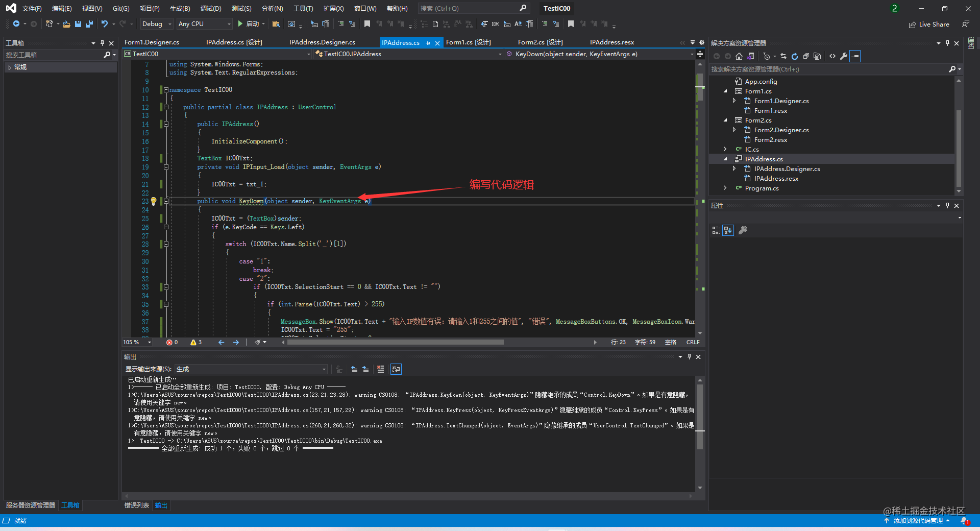This screenshot has width=980, height=531.
Task: Click the search box labeled 搜索 (Ctrl+Q)
Action: pyautogui.click(x=473, y=9)
